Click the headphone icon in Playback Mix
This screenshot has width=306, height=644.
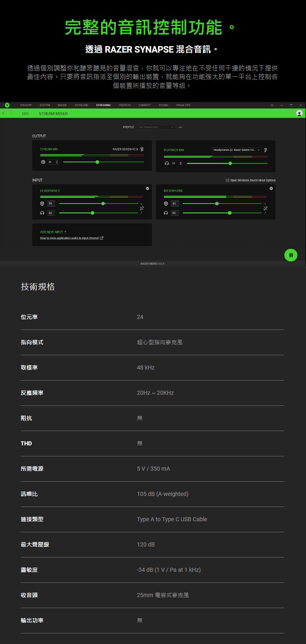coord(166,163)
